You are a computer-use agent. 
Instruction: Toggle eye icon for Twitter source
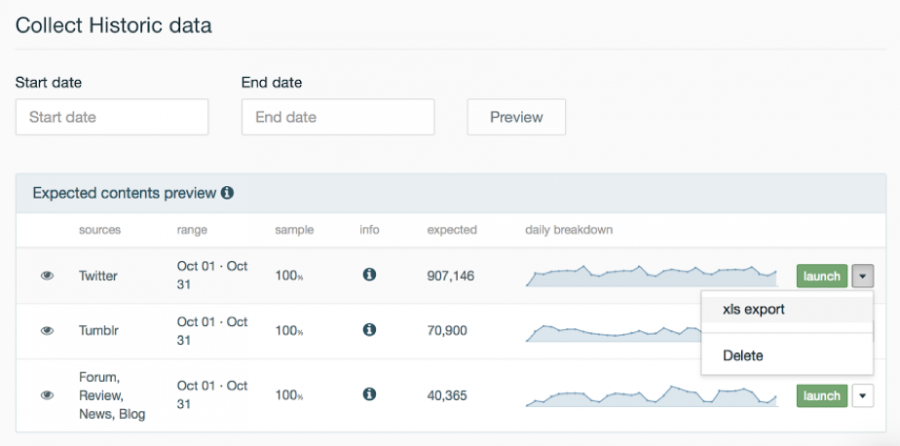[x=47, y=276]
